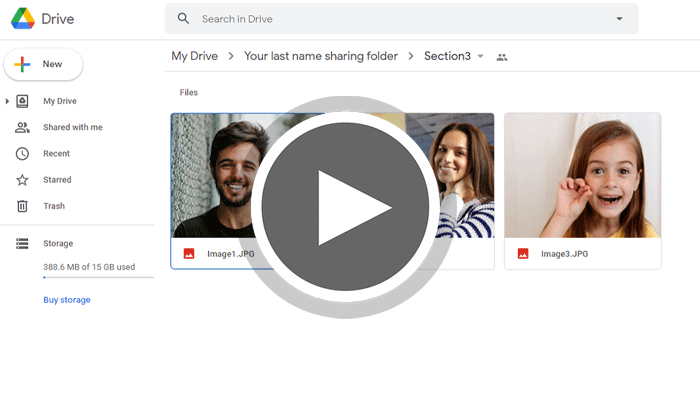Click the Trash bin icon
The width and height of the screenshot is (700, 394).
click(x=22, y=206)
